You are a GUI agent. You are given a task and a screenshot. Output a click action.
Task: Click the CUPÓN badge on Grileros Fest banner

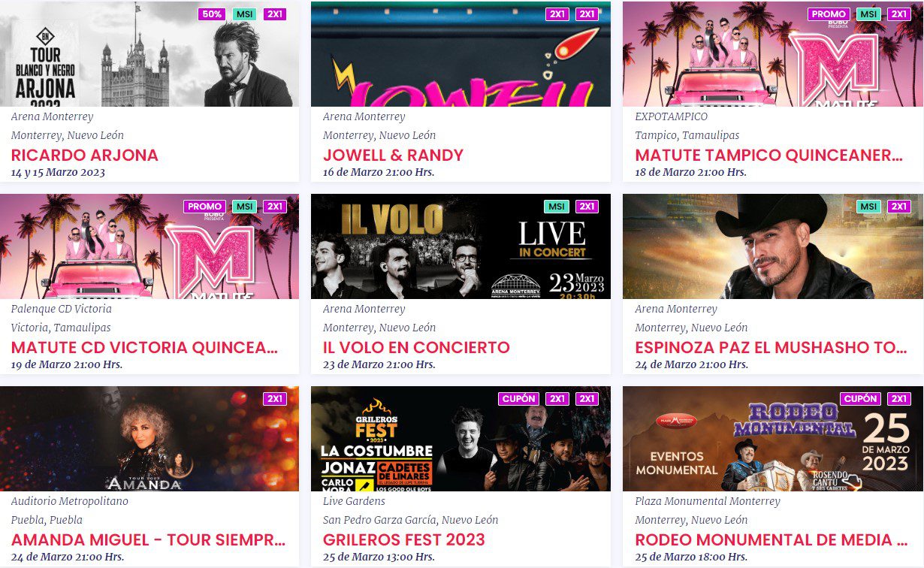coord(519,399)
